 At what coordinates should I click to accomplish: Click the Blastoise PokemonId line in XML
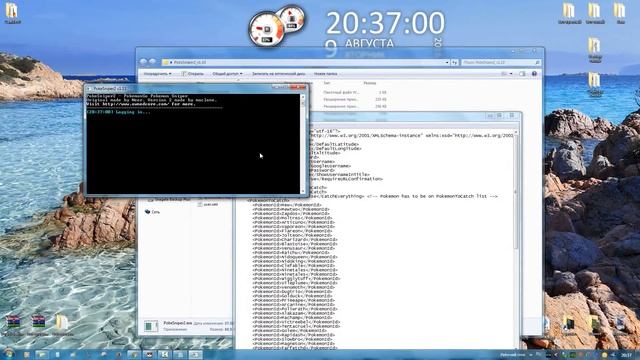pyautogui.click(x=295, y=244)
